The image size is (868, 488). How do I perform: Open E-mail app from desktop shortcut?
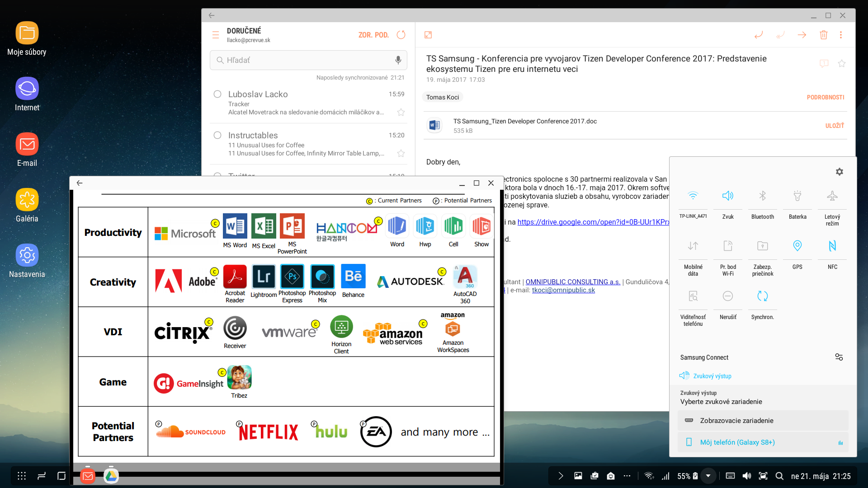tap(27, 145)
